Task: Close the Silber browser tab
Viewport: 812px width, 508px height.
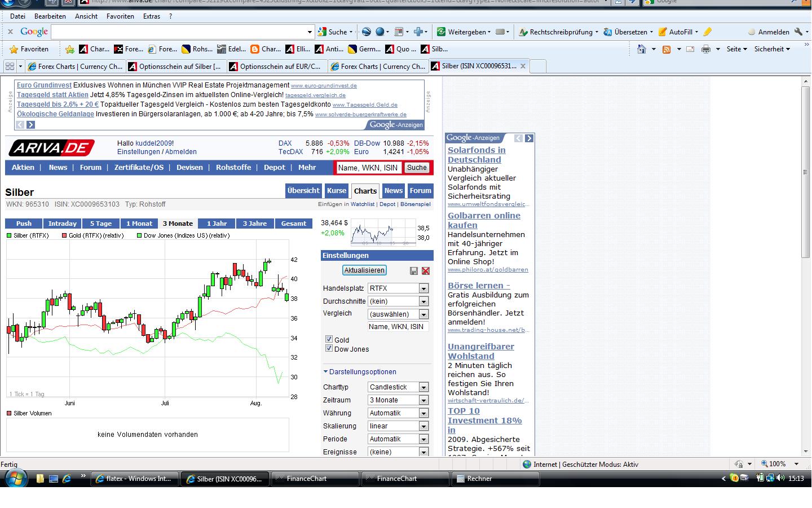Action: (x=523, y=66)
